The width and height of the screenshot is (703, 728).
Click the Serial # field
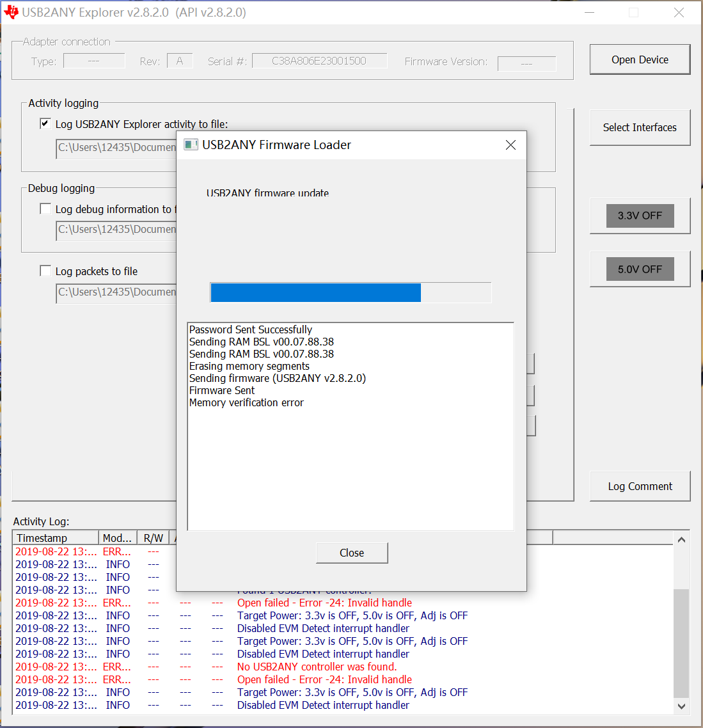pyautogui.click(x=319, y=61)
